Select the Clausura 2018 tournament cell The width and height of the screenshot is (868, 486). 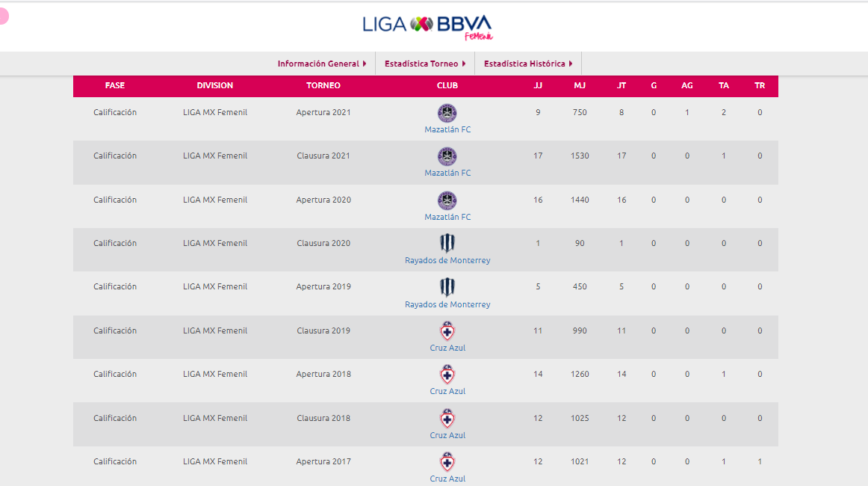tap(323, 419)
